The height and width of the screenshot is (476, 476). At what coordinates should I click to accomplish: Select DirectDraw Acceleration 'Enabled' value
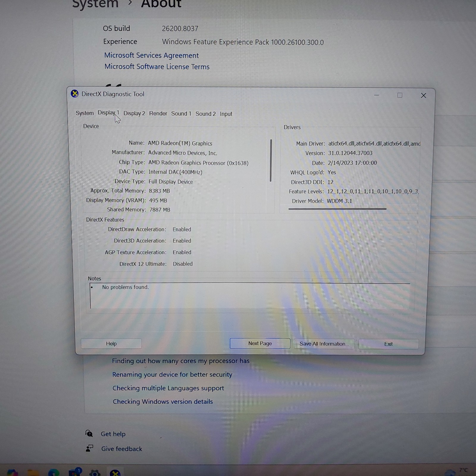click(182, 229)
